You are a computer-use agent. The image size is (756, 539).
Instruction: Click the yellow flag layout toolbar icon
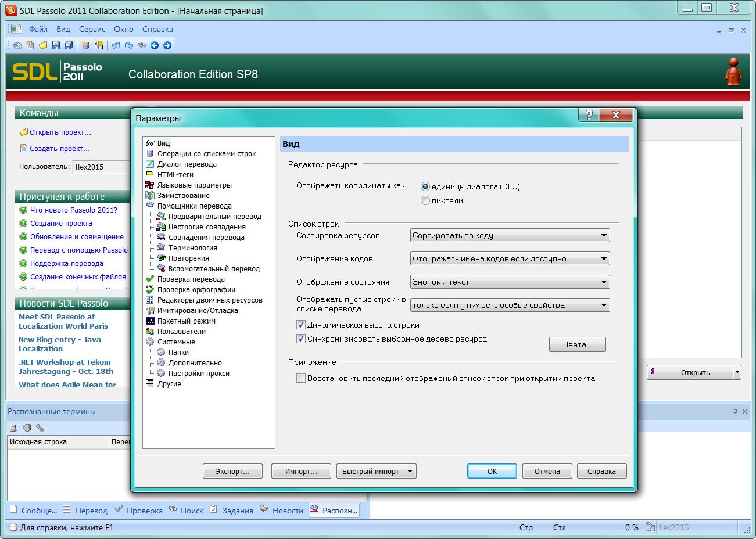99,45
